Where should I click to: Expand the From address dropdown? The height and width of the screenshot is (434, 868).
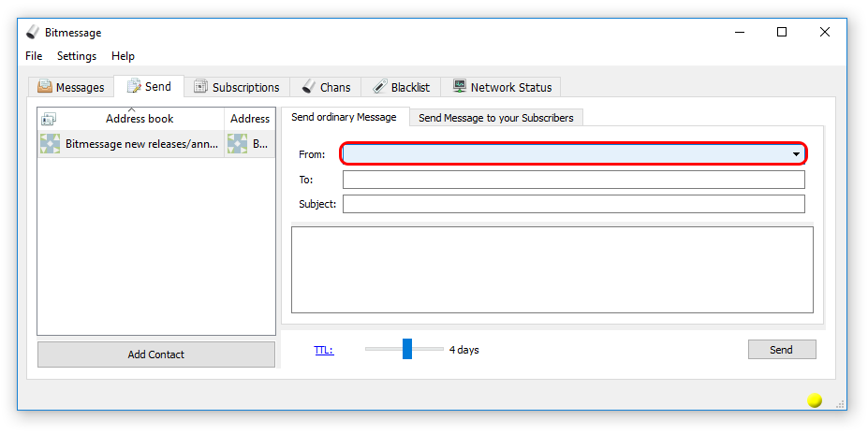click(x=796, y=153)
